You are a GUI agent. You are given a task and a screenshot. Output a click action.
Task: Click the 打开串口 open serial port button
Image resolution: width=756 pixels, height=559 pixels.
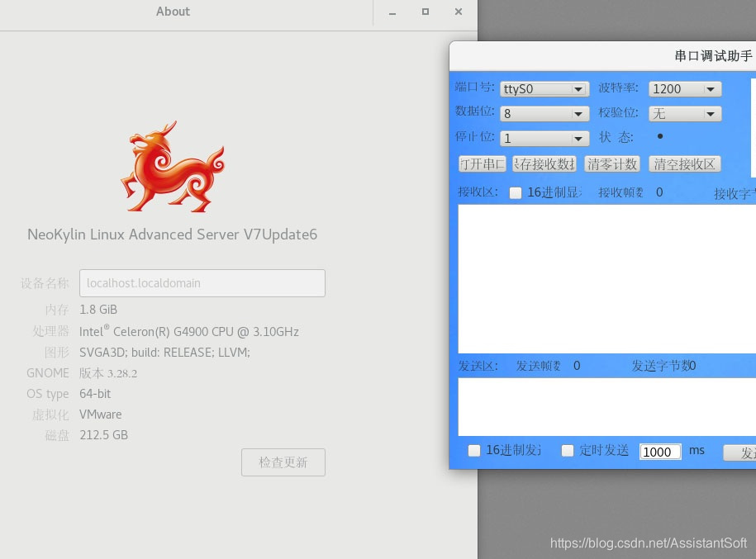tap(482, 163)
